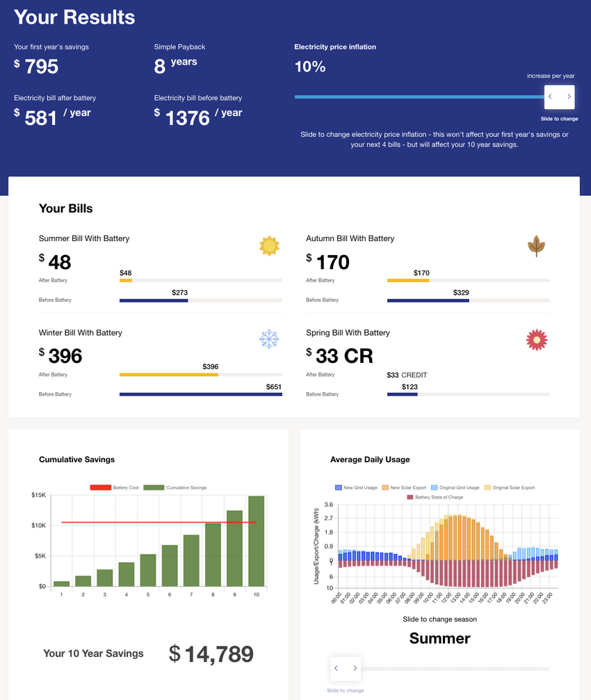Click the electricity price inflation slider track

click(417, 97)
